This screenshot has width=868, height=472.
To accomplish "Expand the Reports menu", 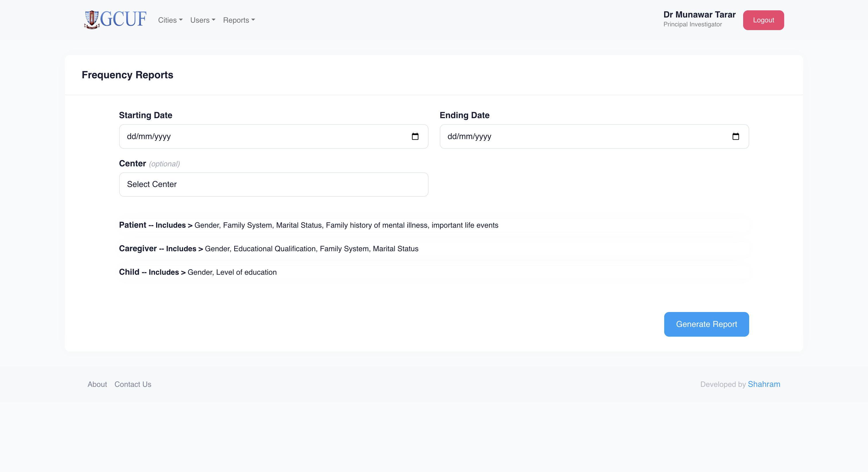I will tap(239, 20).
